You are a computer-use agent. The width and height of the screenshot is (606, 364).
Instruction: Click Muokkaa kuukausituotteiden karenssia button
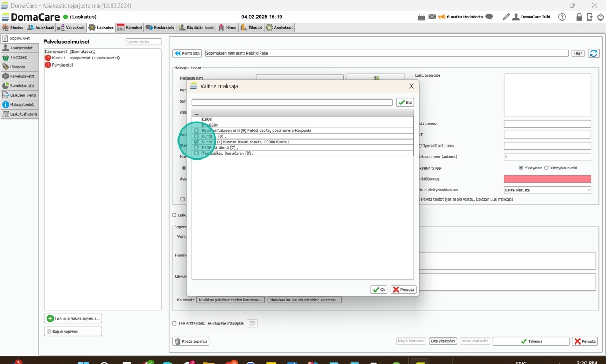click(x=305, y=300)
